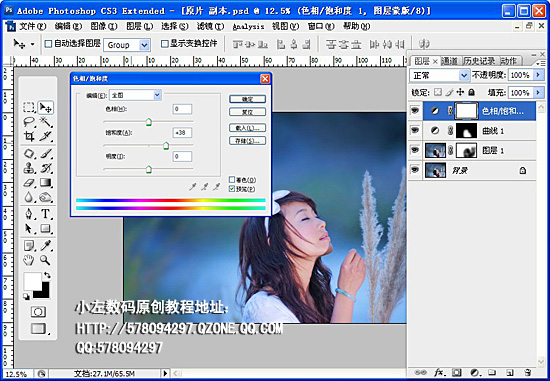Select the Brush tool
Image resolution: width=550 pixels, height=381 pixels.
point(46,153)
